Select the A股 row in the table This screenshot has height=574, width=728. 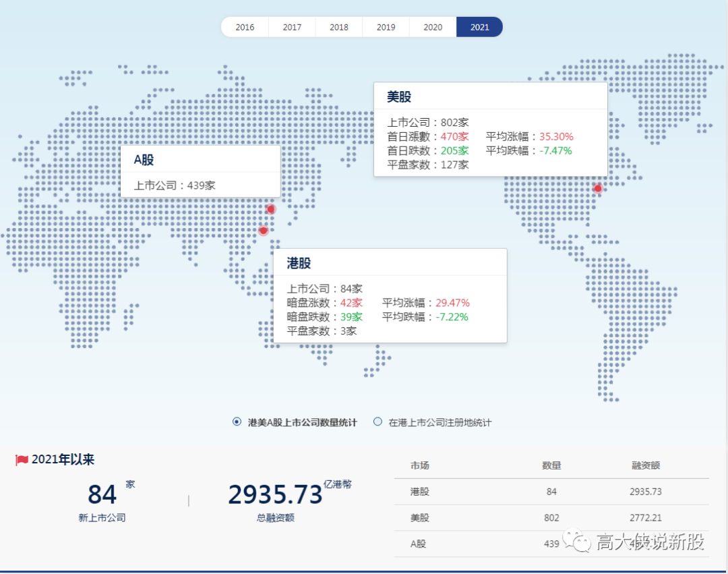(x=551, y=544)
